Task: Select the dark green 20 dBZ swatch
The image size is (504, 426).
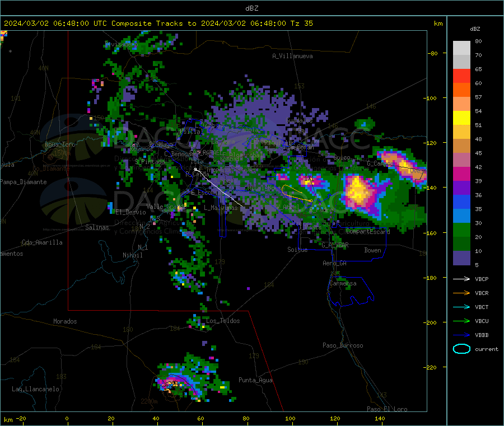Action: coord(461,244)
